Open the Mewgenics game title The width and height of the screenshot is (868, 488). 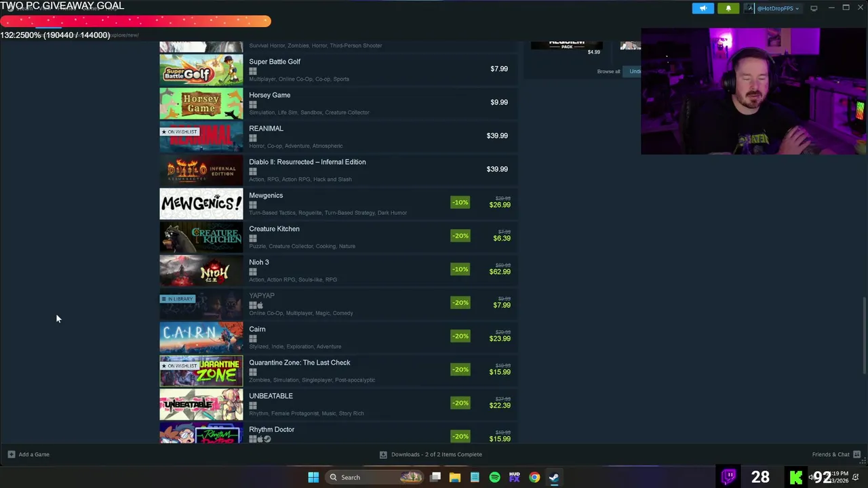[266, 195]
